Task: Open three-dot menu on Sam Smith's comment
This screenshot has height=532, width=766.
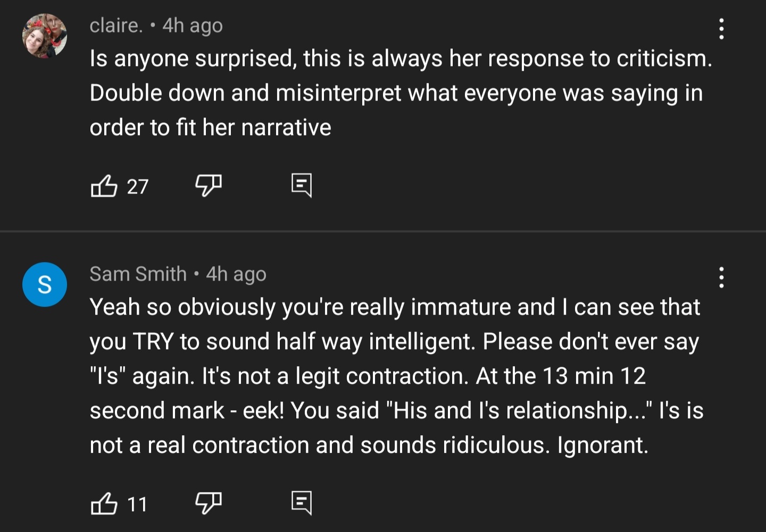Action: (x=721, y=277)
